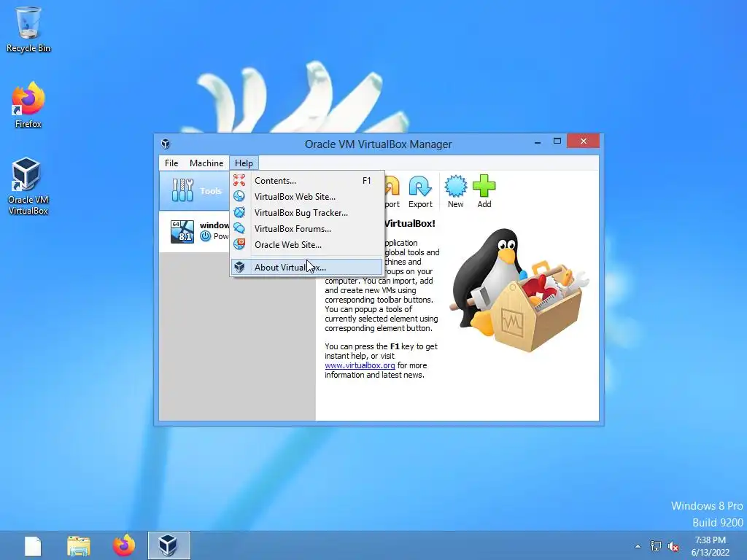The image size is (747, 560).
Task: Select VirtualBox Forums... entry
Action: click(x=307, y=228)
